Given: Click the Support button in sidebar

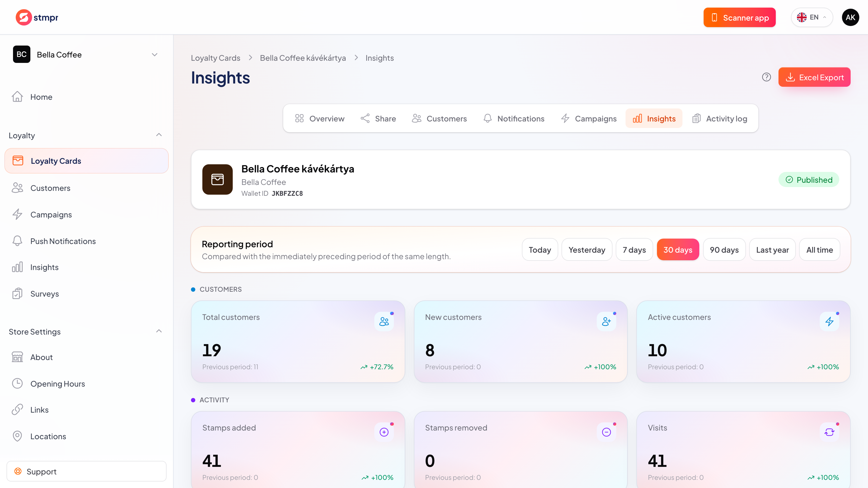Looking at the screenshot, I should pos(86,471).
